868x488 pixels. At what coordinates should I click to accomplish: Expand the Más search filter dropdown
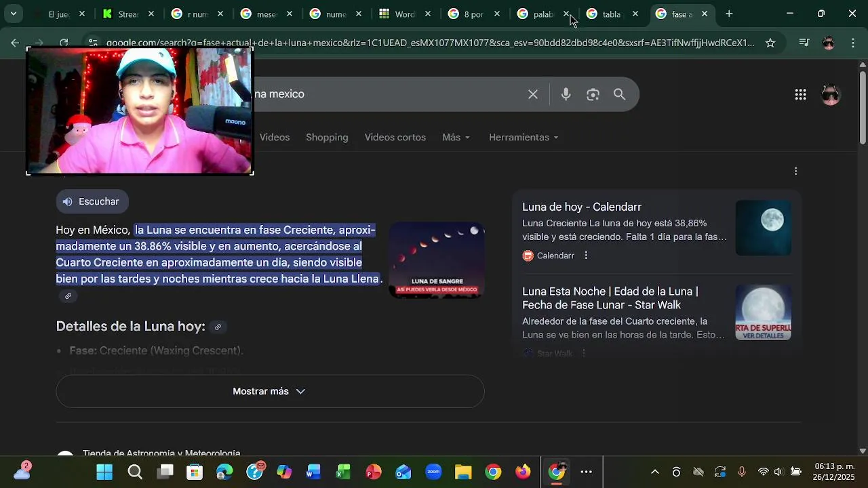click(x=456, y=137)
